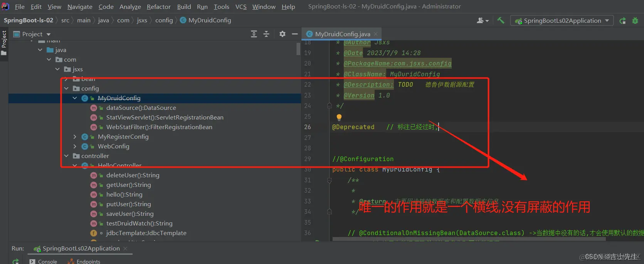Click the Debug bug icon in toolbar
The height and width of the screenshot is (264, 644).
tap(635, 21)
